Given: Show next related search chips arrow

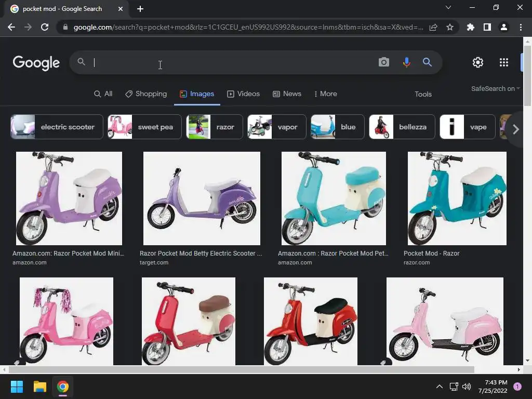Looking at the screenshot, I should click(516, 129).
